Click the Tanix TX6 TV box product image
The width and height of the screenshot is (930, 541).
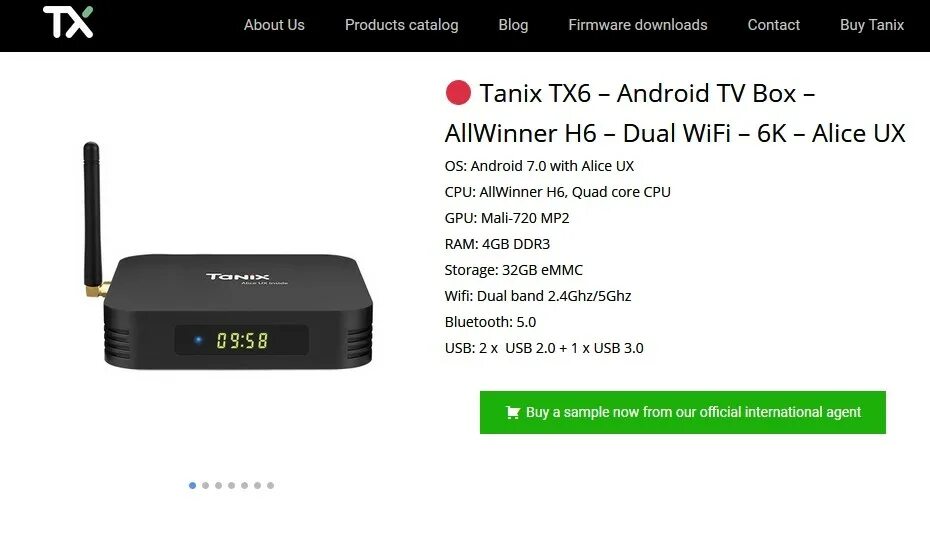click(228, 256)
